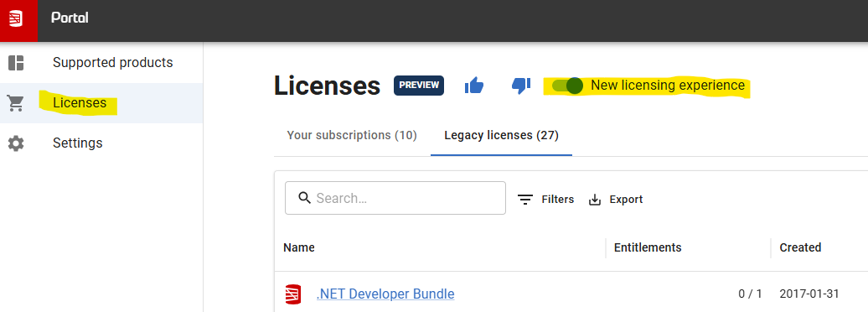
Task: Click the Export button
Action: tap(616, 200)
